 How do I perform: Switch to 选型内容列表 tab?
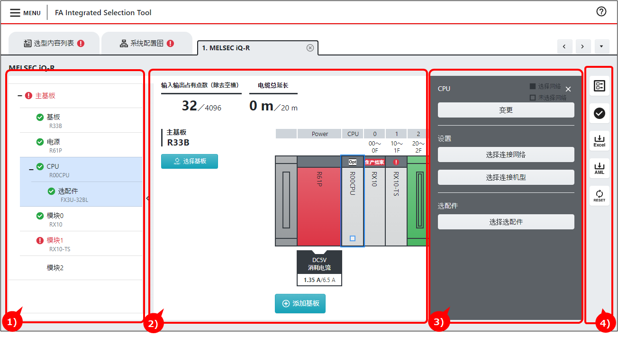click(x=54, y=44)
